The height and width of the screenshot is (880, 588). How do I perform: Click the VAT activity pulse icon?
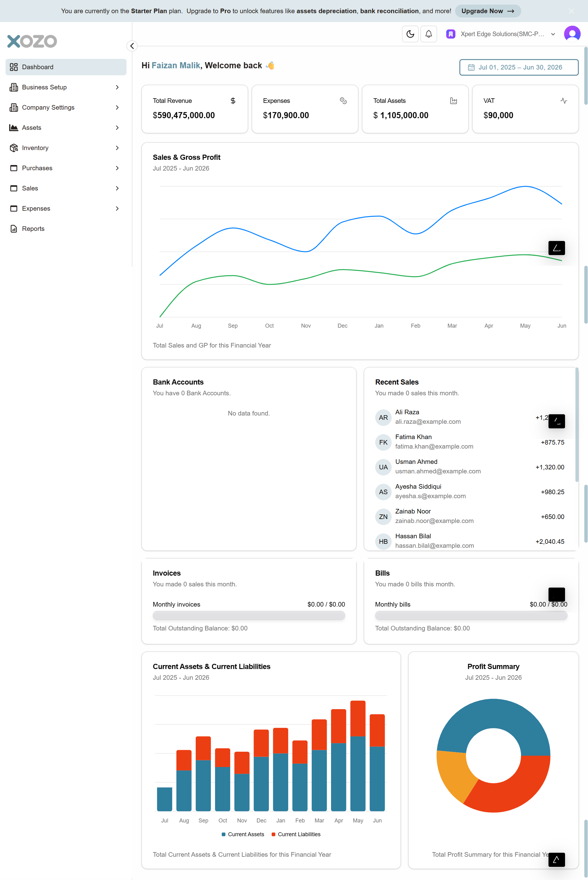(x=563, y=100)
